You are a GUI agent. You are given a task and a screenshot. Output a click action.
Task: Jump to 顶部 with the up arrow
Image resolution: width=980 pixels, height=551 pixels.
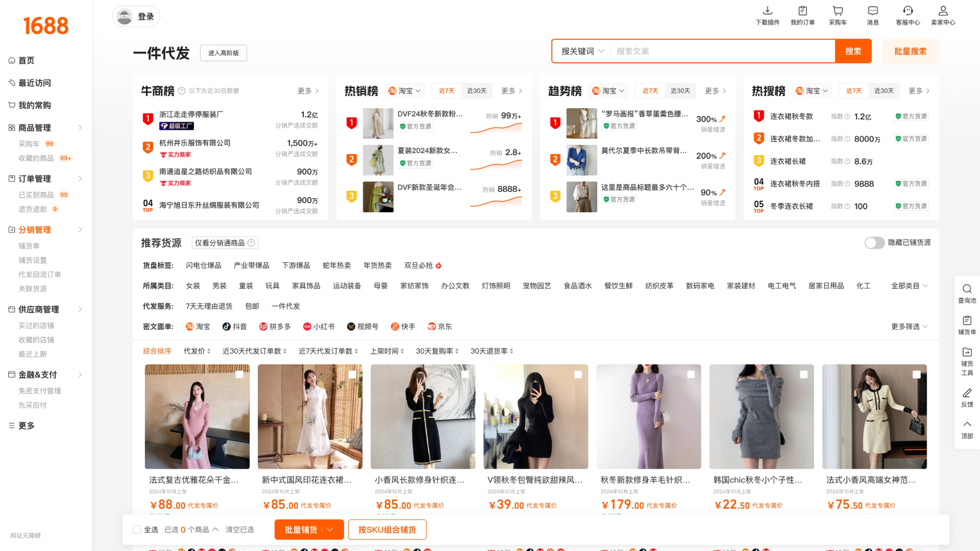[x=967, y=424]
